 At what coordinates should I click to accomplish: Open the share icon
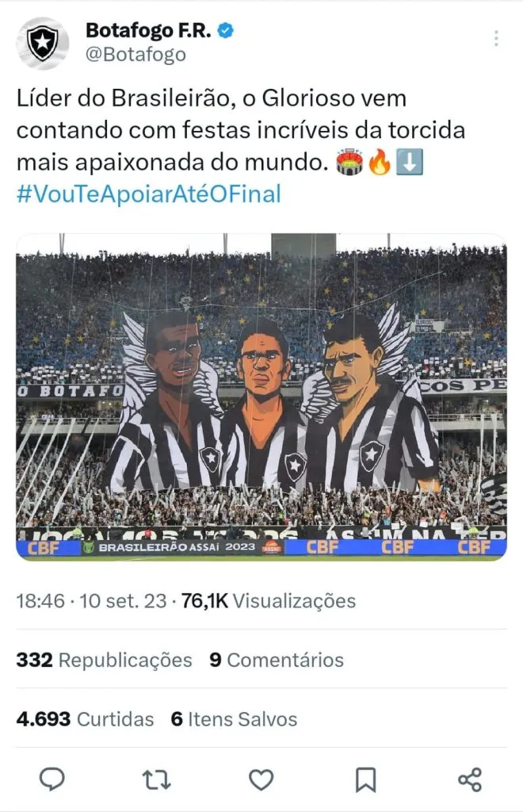pos(470,779)
